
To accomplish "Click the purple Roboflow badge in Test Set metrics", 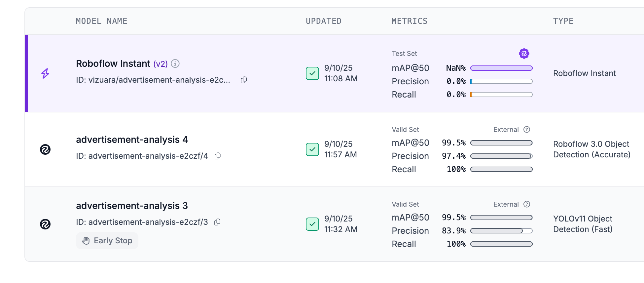I will click(x=524, y=54).
